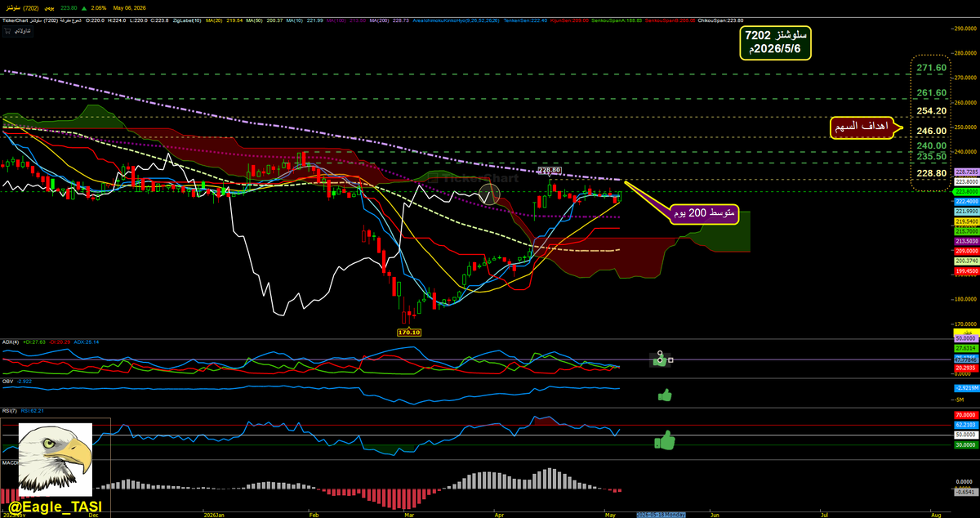Image resolution: width=980 pixels, height=518 pixels.
Task: Click the RSI:62.21 value
Action: coord(32,411)
